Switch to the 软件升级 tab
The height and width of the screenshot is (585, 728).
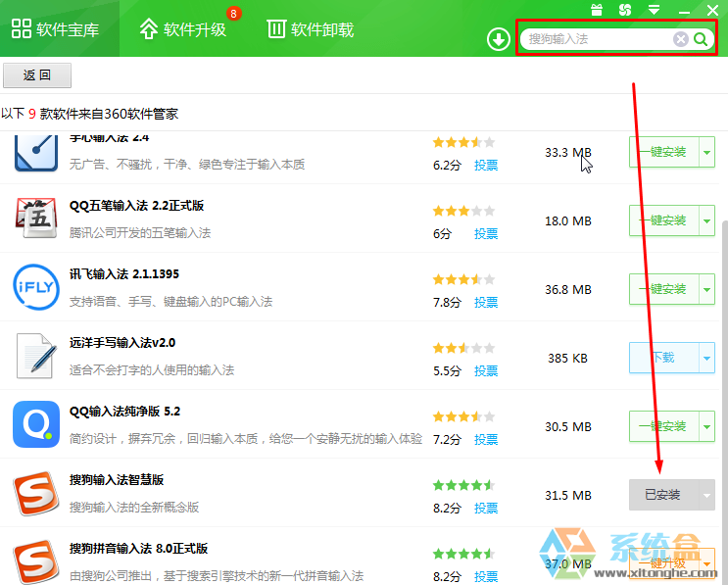point(182,28)
